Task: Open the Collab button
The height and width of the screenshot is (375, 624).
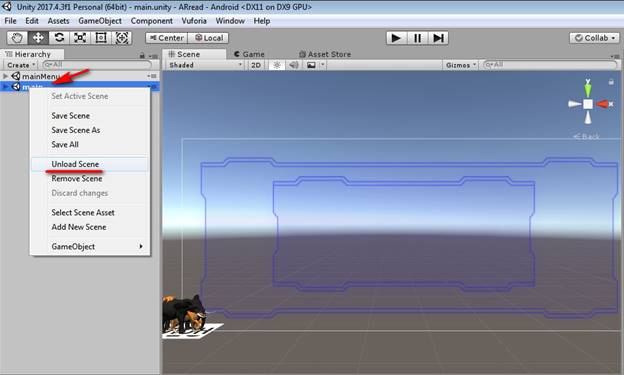Action: pos(595,38)
